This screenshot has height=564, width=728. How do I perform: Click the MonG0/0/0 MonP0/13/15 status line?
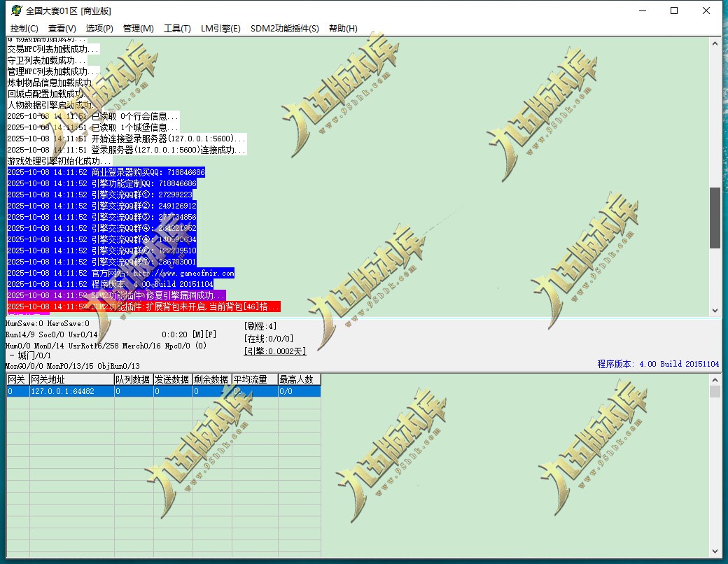click(72, 366)
